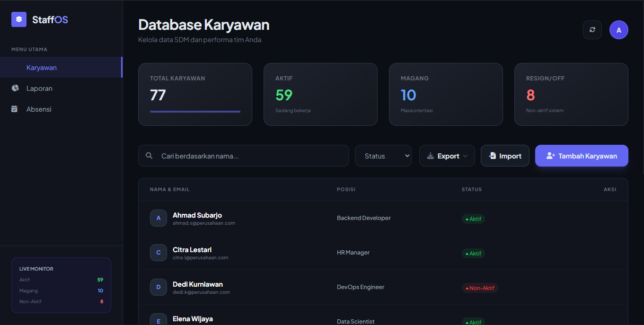The image size is (644, 325).
Task: Click email dedi.k@perusahaan.com
Action: tap(202, 292)
